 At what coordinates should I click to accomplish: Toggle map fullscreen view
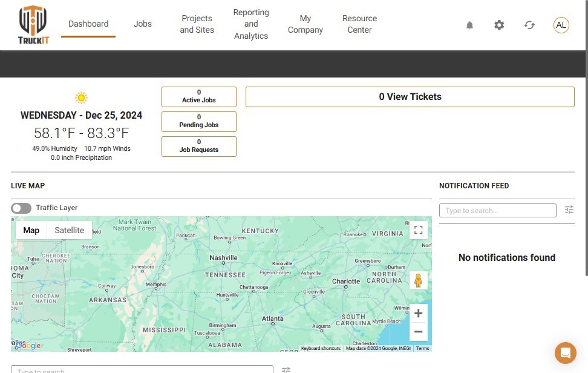[x=419, y=230]
